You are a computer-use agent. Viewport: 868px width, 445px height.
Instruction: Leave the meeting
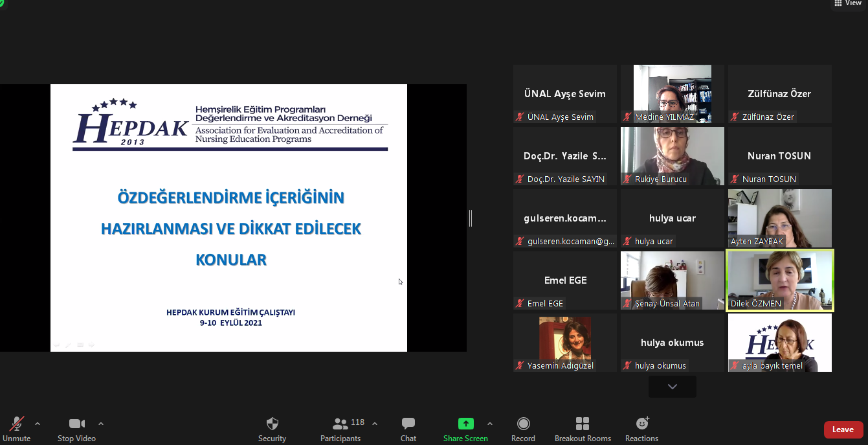coord(842,429)
